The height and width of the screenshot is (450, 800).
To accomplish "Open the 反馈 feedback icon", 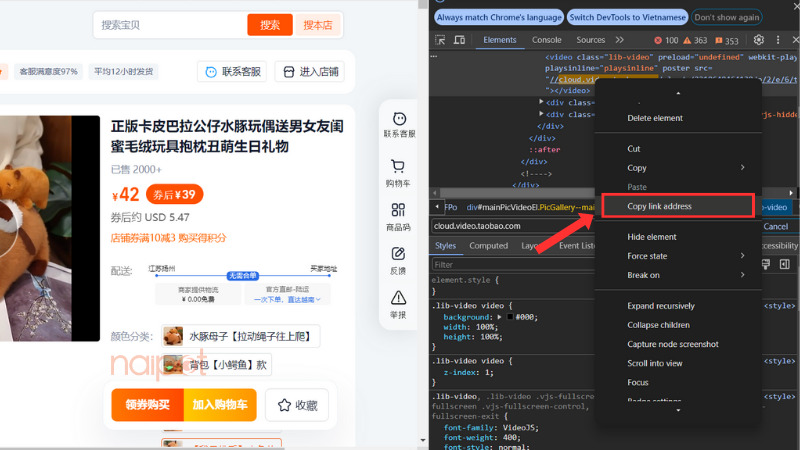I will click(399, 259).
